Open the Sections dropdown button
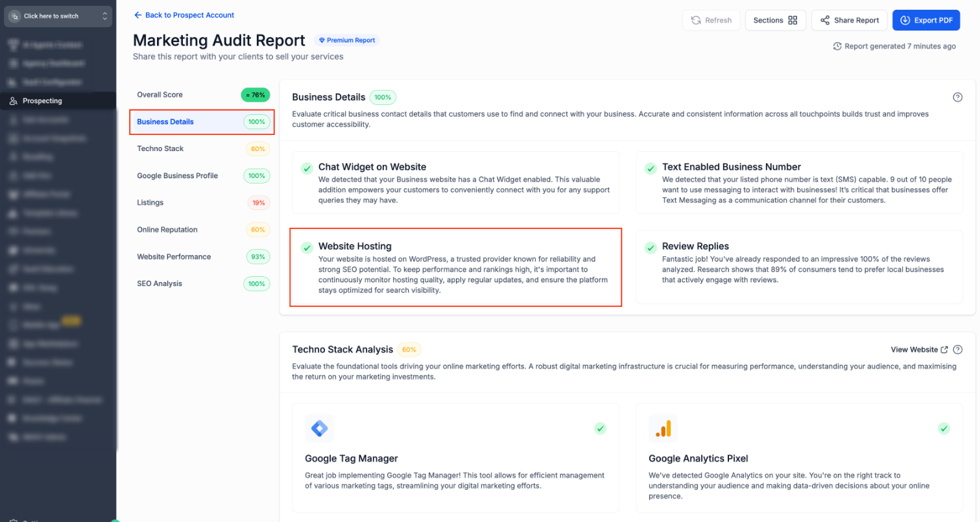This screenshot has width=980, height=522. (x=775, y=20)
